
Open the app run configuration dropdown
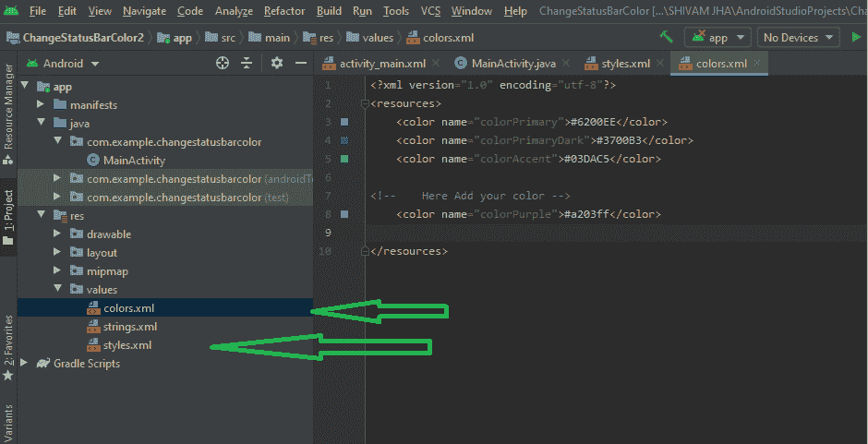point(717,38)
